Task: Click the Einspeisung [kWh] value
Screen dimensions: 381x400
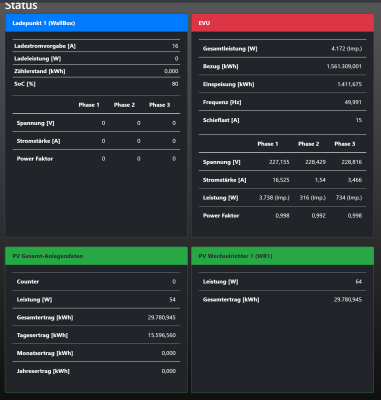Action: click(x=349, y=84)
